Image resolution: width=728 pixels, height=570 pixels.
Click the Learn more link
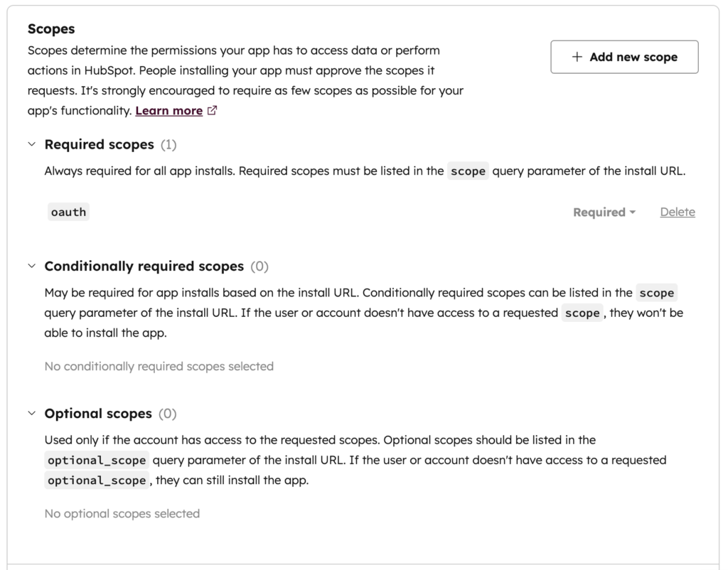(168, 111)
